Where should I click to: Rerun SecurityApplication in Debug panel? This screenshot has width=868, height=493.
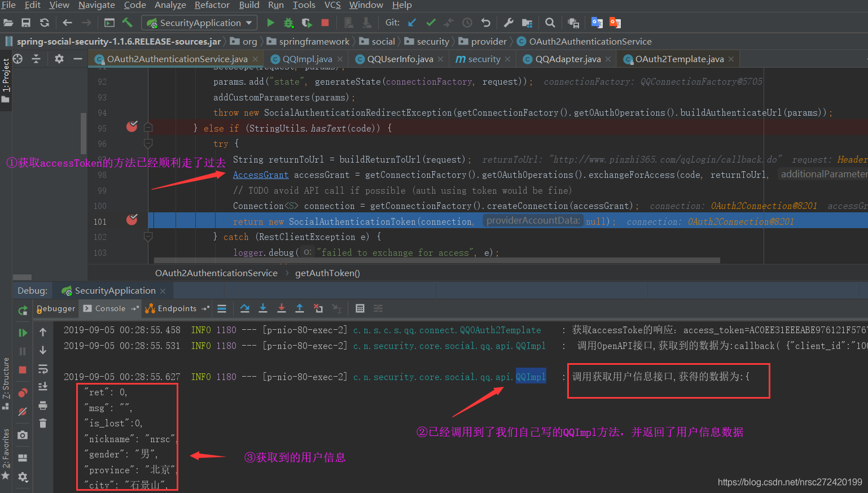pyautogui.click(x=23, y=310)
